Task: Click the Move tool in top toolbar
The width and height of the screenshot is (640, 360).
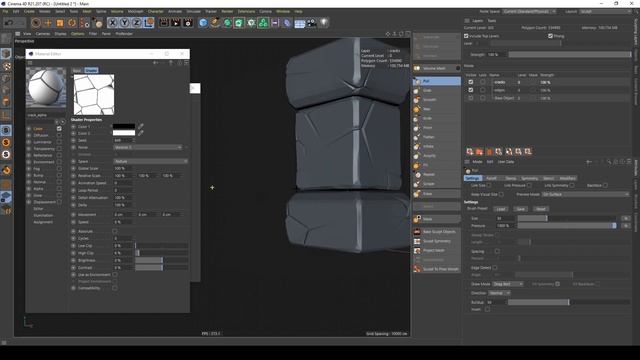Action: 48,23
